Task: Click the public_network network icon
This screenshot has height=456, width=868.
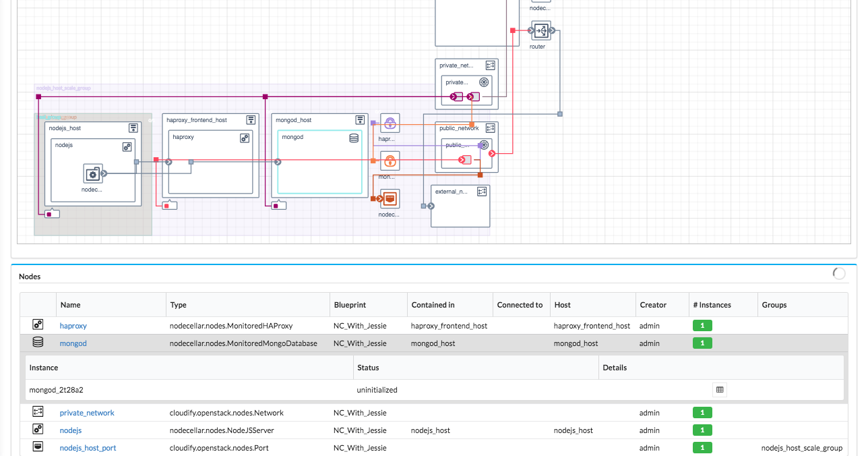Action: (x=490, y=127)
